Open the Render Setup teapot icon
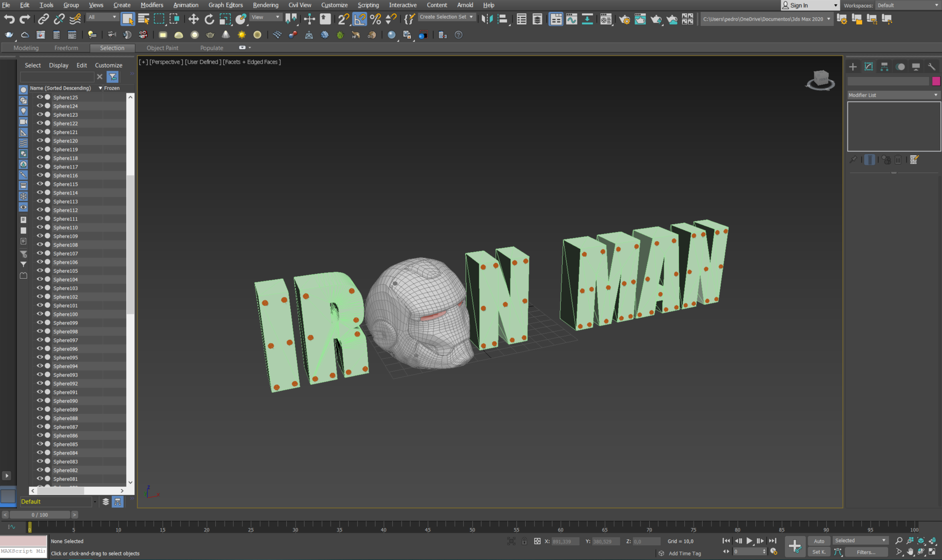 624,19
